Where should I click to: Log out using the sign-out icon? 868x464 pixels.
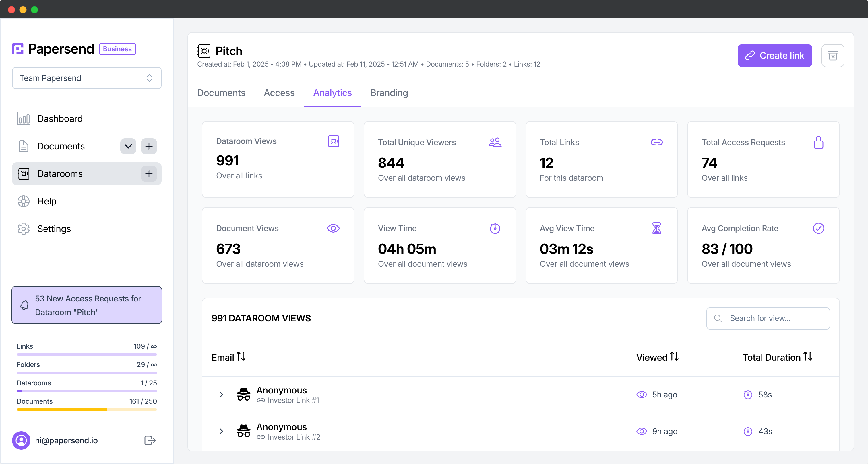click(x=150, y=440)
